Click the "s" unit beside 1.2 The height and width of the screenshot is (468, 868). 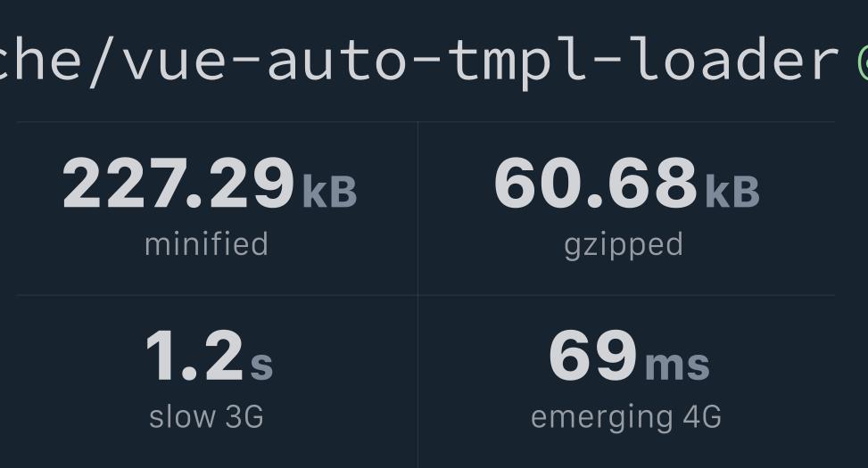tap(261, 365)
